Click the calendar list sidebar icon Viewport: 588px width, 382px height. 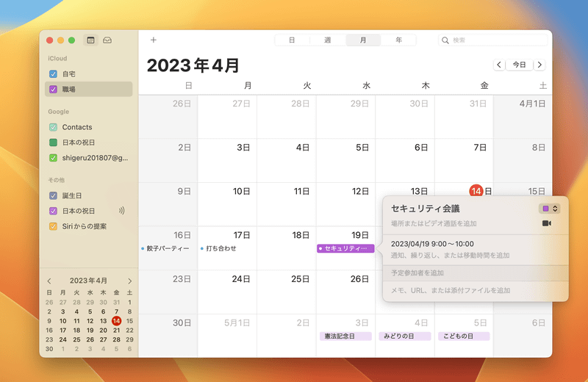[x=90, y=40]
